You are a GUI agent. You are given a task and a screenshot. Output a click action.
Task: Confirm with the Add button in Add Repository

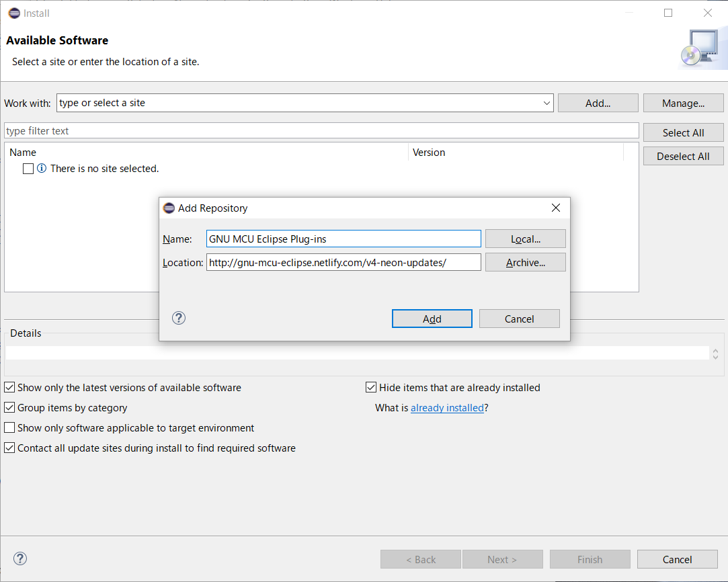(x=432, y=318)
